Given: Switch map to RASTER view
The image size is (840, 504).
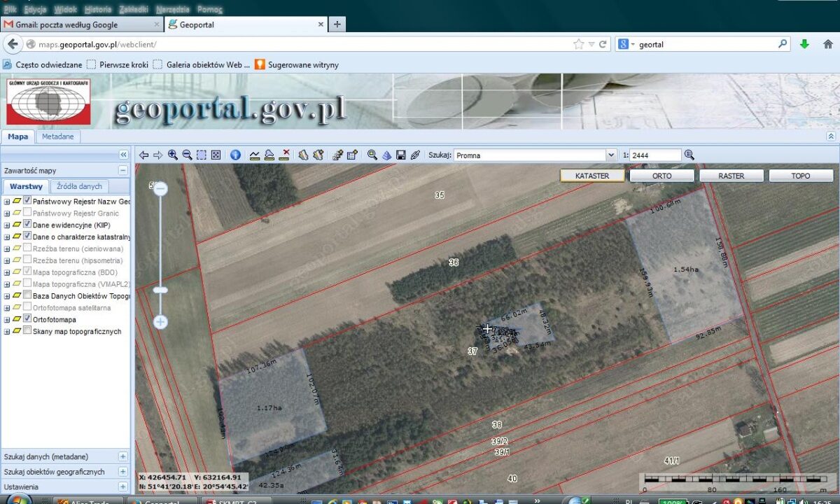Looking at the screenshot, I should click(x=731, y=176).
